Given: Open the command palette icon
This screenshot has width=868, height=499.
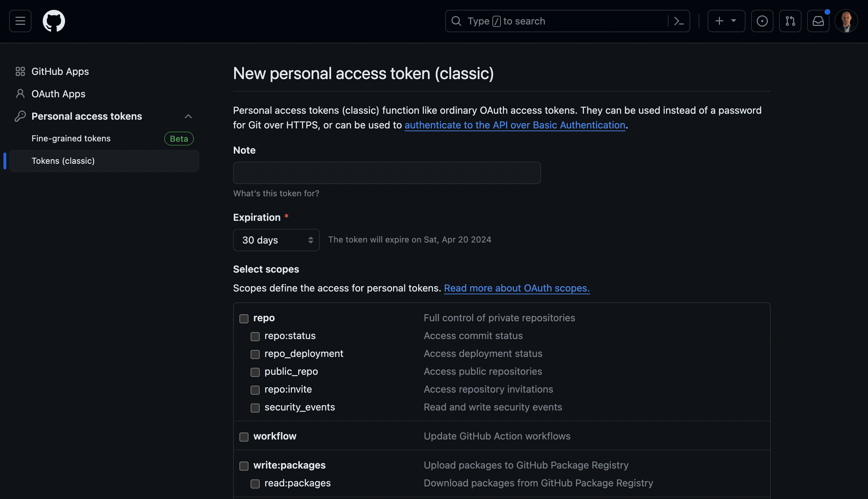Looking at the screenshot, I should (679, 21).
